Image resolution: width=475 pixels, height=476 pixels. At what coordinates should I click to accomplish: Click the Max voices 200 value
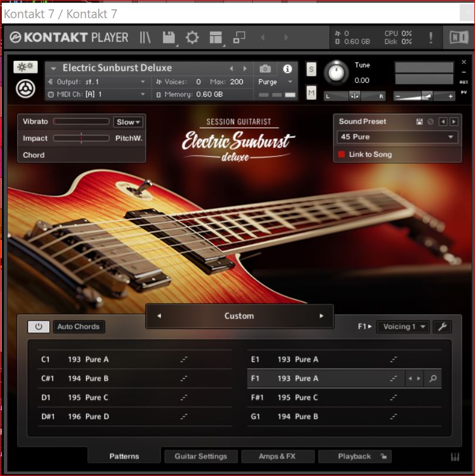[236, 81]
